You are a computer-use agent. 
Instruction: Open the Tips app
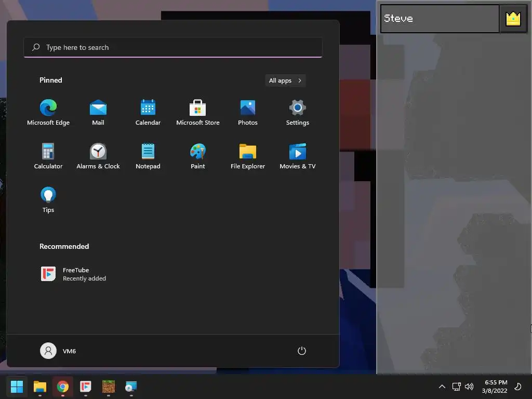tap(48, 200)
